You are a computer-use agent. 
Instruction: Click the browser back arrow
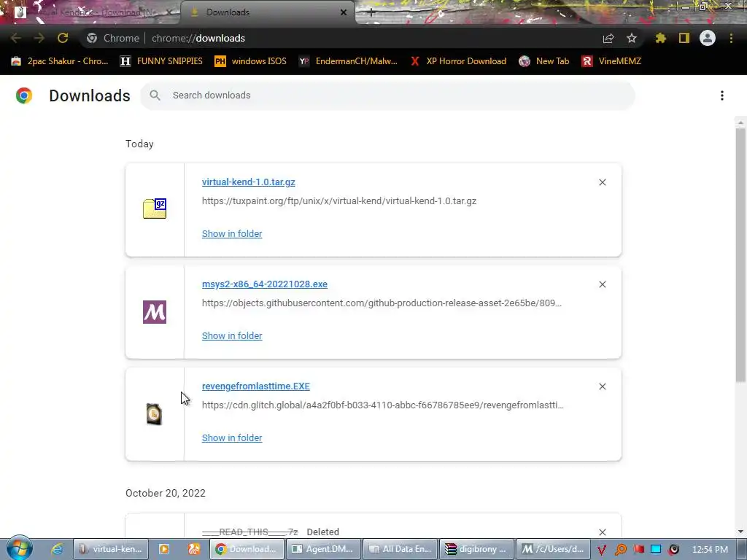click(x=16, y=38)
